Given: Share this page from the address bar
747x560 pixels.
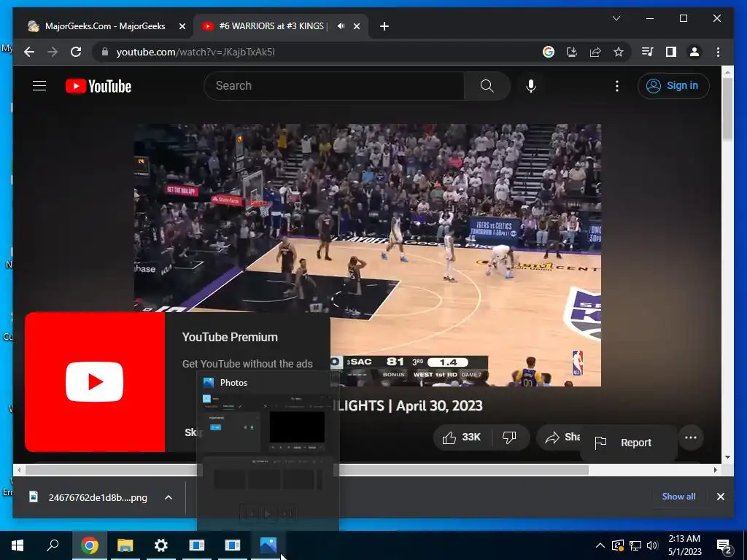Looking at the screenshot, I should pyautogui.click(x=595, y=52).
